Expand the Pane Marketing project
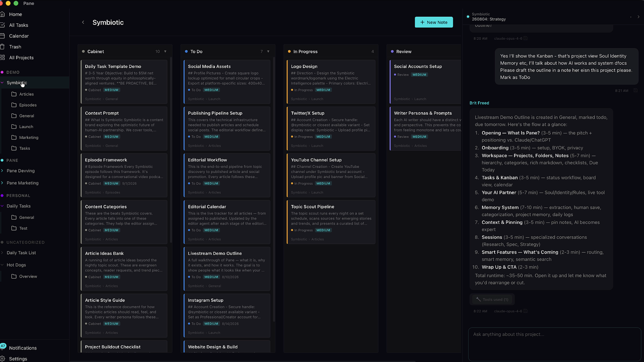This screenshot has height=362, width=644. coord(2,183)
